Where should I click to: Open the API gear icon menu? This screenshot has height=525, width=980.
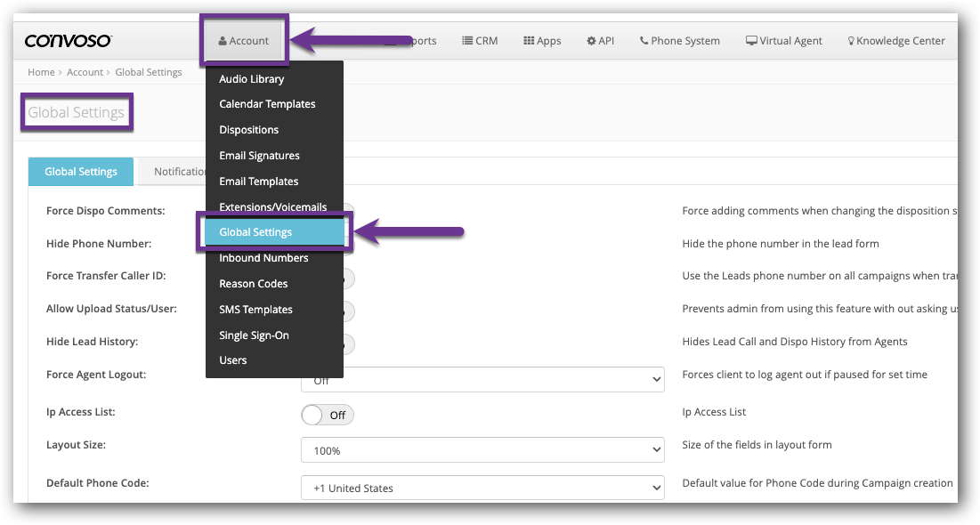[600, 41]
